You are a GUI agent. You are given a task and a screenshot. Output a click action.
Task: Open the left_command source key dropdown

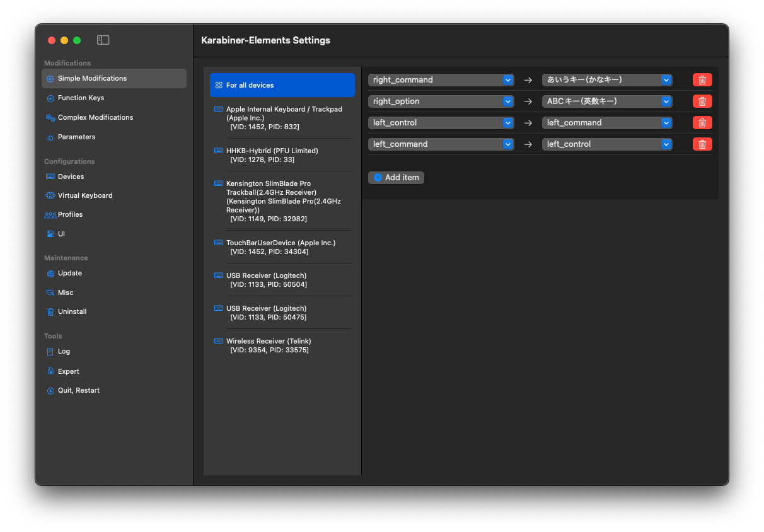441,144
